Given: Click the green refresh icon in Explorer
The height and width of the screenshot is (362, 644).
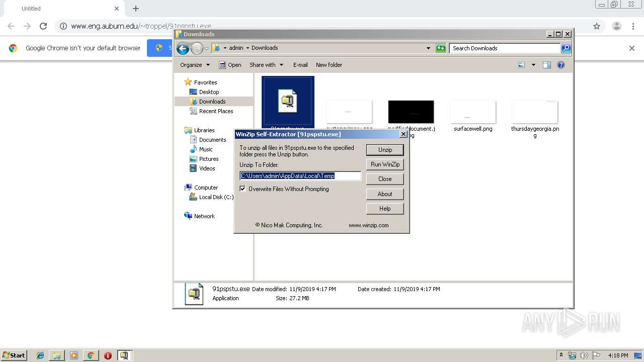Looking at the screenshot, I should (x=441, y=48).
